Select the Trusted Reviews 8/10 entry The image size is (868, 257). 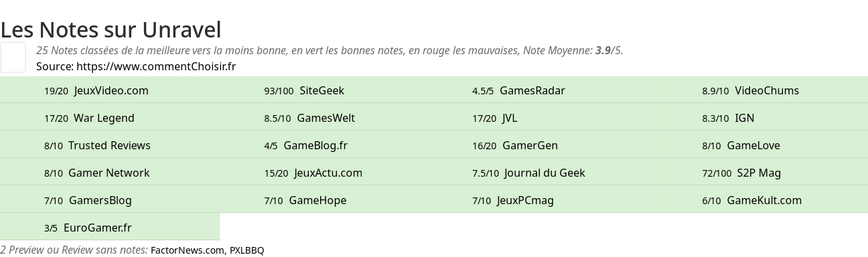point(109,145)
